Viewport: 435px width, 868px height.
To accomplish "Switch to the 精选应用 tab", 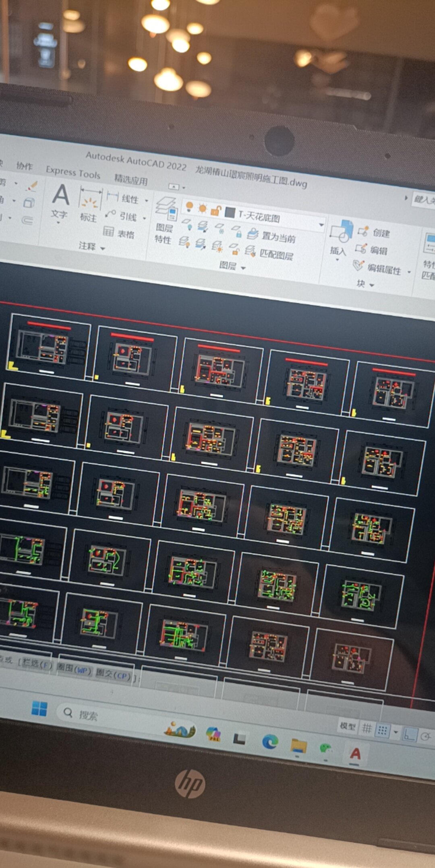I will 131,179.
